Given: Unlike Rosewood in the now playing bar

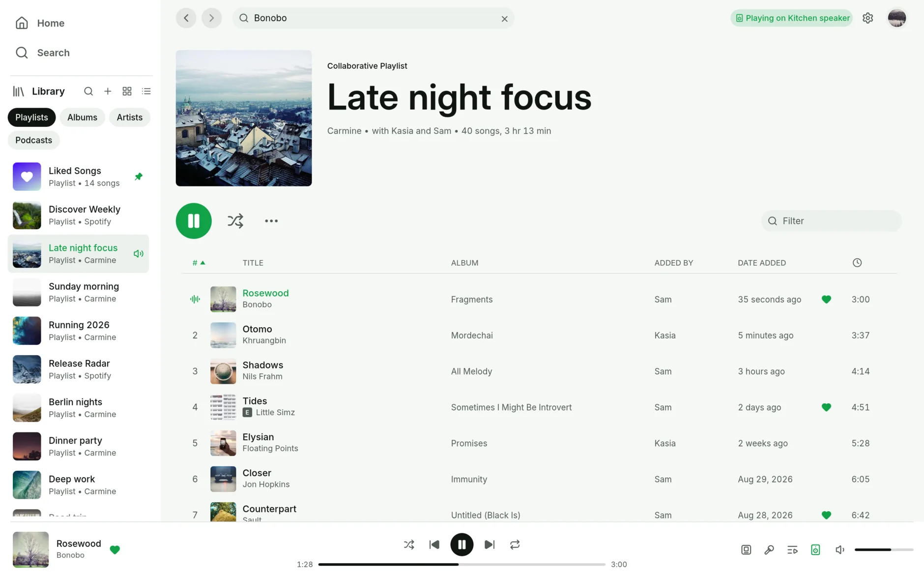Looking at the screenshot, I should click(115, 549).
